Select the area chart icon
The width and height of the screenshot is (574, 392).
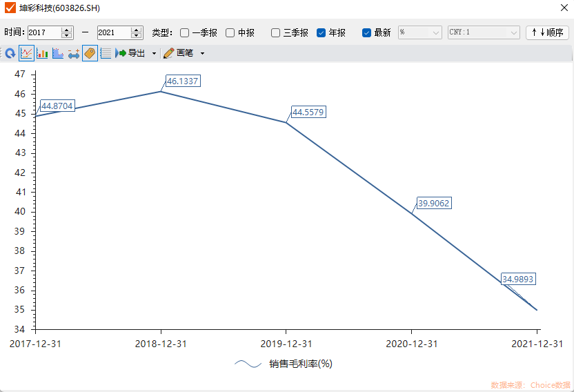[58, 53]
